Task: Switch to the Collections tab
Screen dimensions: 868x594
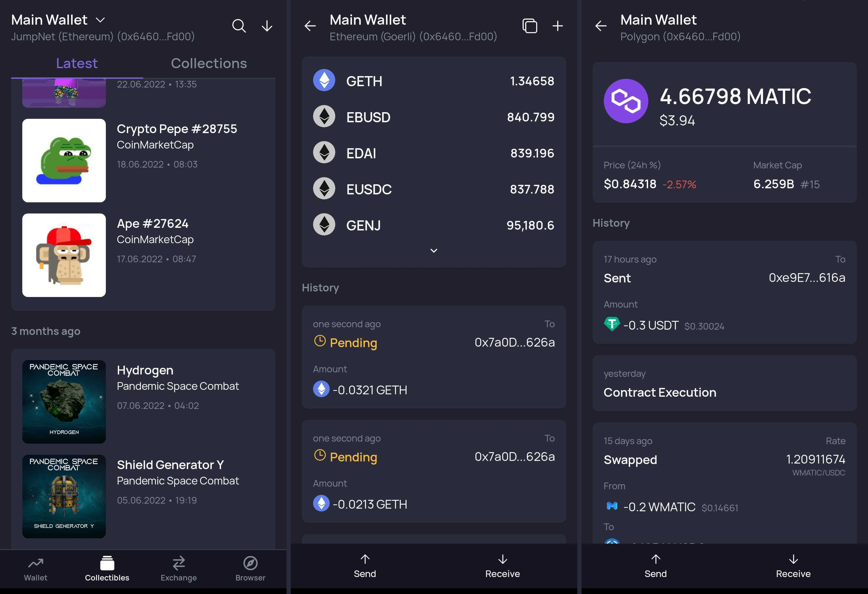Action: tap(209, 63)
